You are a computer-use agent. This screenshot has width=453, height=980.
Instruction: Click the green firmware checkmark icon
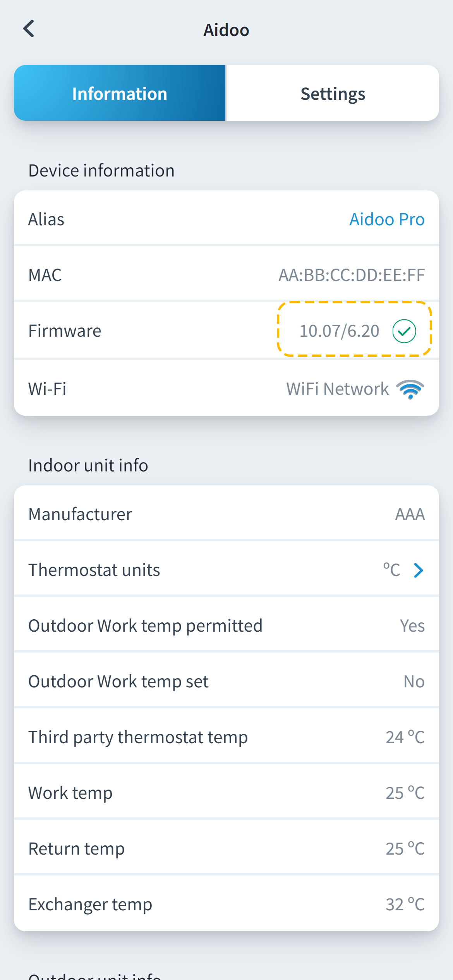click(x=404, y=331)
